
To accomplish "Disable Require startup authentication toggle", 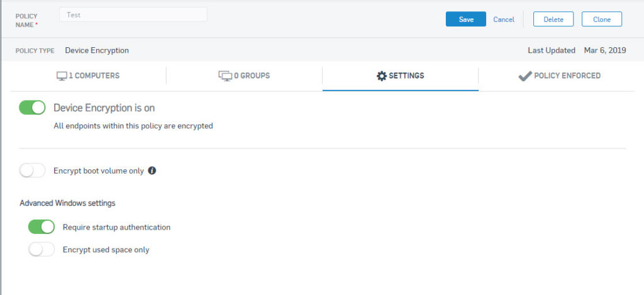I will coord(41,227).
